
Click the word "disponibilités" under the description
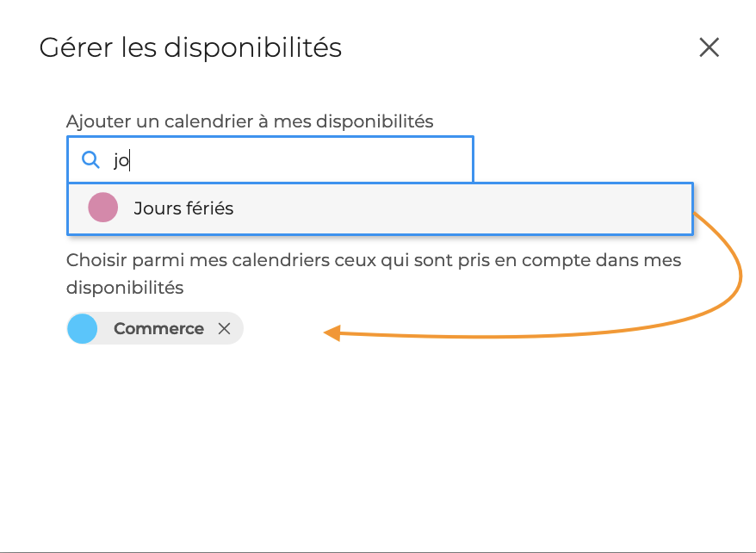pyautogui.click(x=125, y=288)
